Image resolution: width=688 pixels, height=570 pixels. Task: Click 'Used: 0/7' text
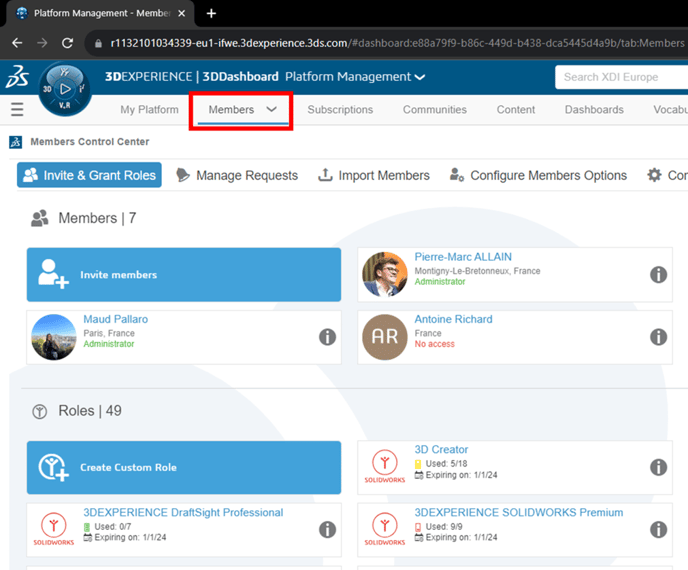(113, 527)
